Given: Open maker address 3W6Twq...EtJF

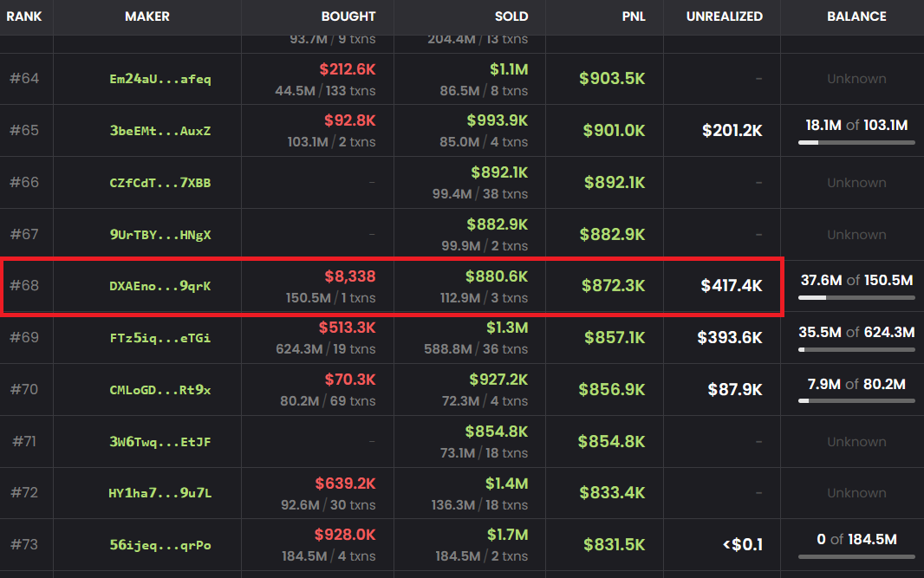Looking at the screenshot, I should pos(160,442).
